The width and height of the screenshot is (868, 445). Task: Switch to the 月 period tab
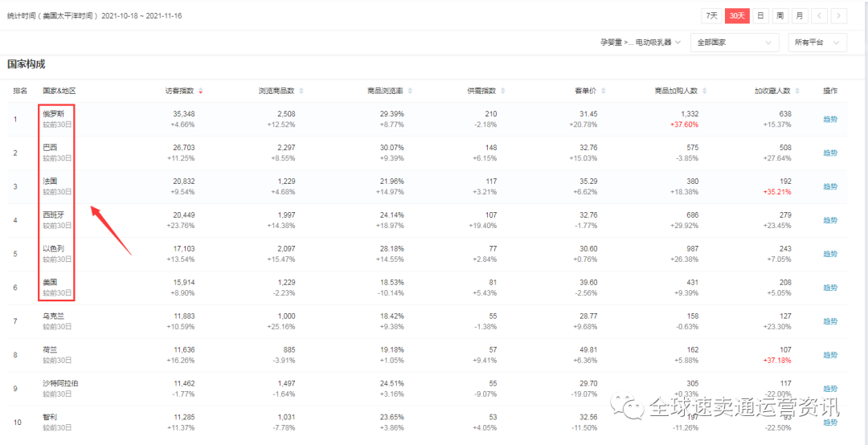tap(799, 15)
